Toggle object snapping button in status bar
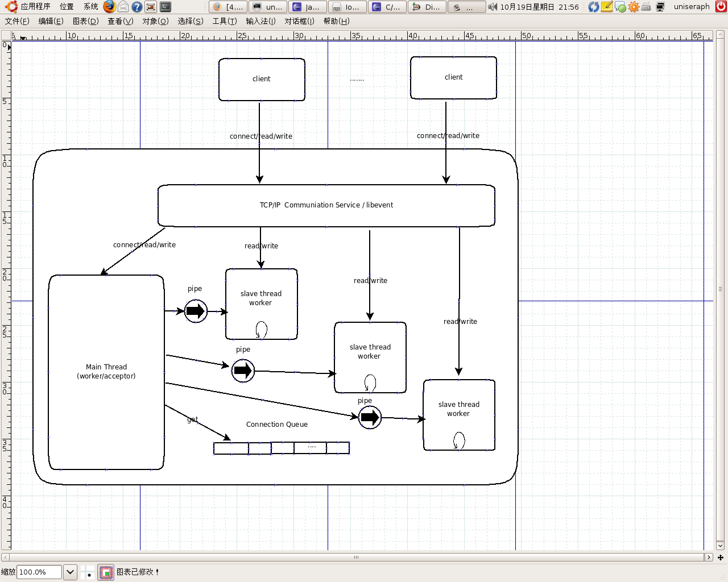Image resolution: width=728 pixels, height=582 pixels. [x=106, y=572]
